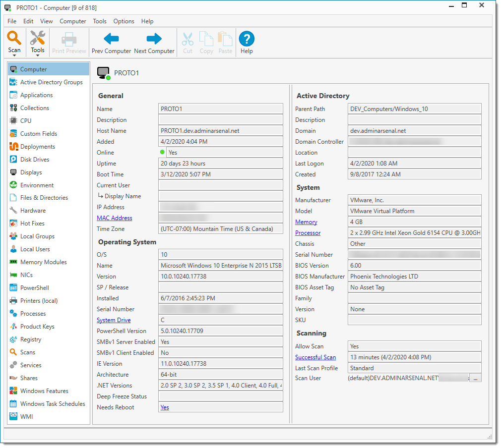Viewport: 501px width, 448px height.
Task: Open the Computer menu in menu bar
Action: (73, 21)
